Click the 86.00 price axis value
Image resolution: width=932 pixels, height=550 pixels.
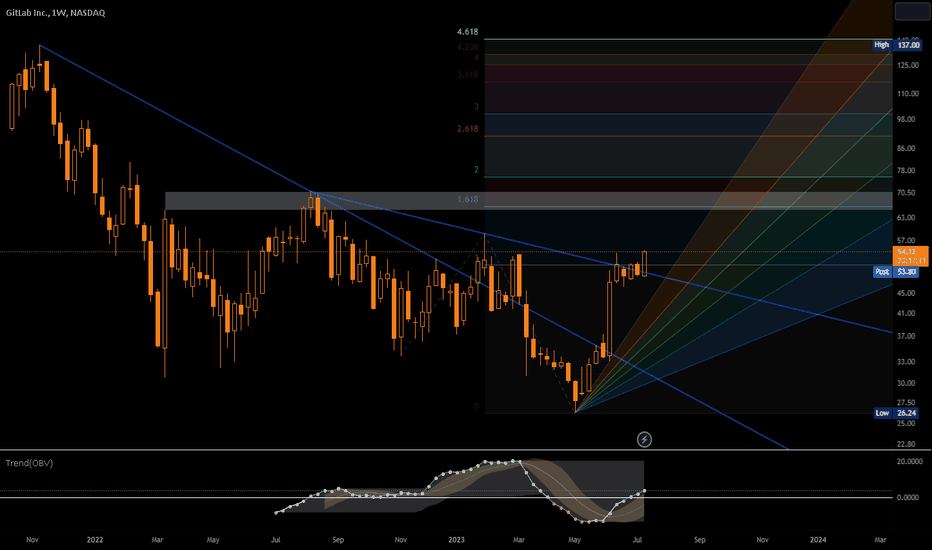[x=908, y=149]
